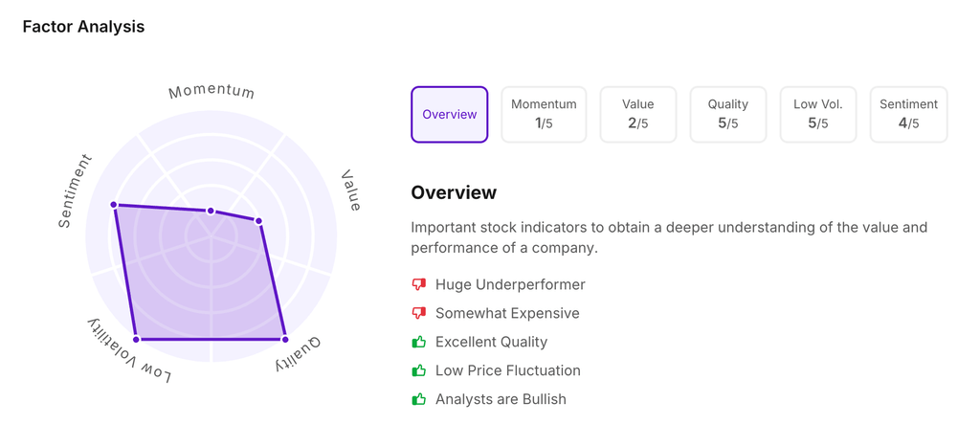The image size is (980, 447).
Task: Click the Sentiment axis label on chart
Action: (75, 191)
